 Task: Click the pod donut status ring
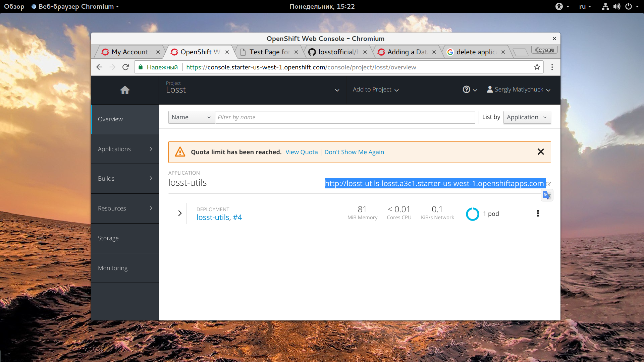473,214
